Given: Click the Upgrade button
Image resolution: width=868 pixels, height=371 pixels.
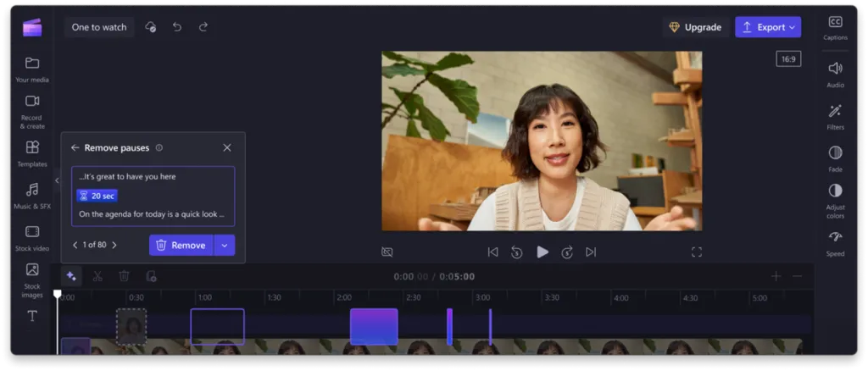Looking at the screenshot, I should click(x=694, y=27).
